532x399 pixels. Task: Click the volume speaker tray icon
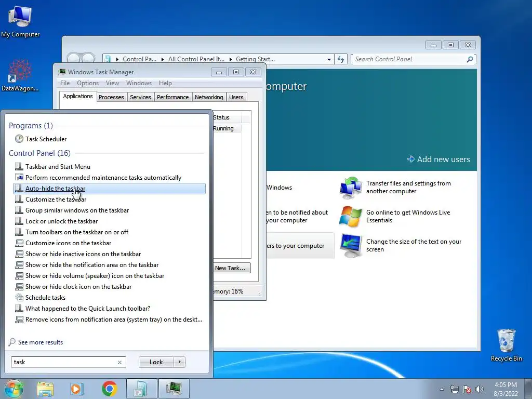click(x=480, y=389)
